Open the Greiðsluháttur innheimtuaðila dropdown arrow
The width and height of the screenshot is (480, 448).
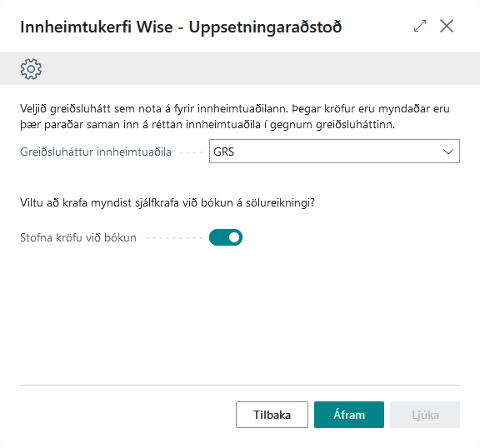[448, 152]
